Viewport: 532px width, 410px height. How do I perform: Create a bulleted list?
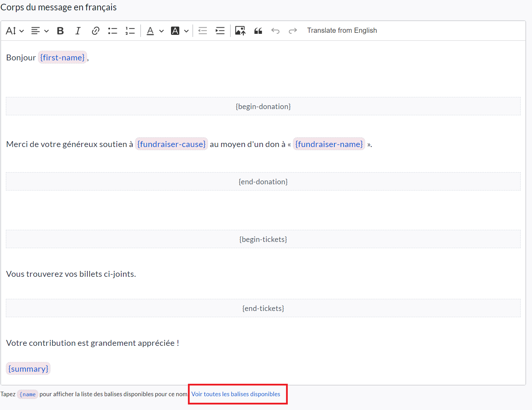[113, 31]
